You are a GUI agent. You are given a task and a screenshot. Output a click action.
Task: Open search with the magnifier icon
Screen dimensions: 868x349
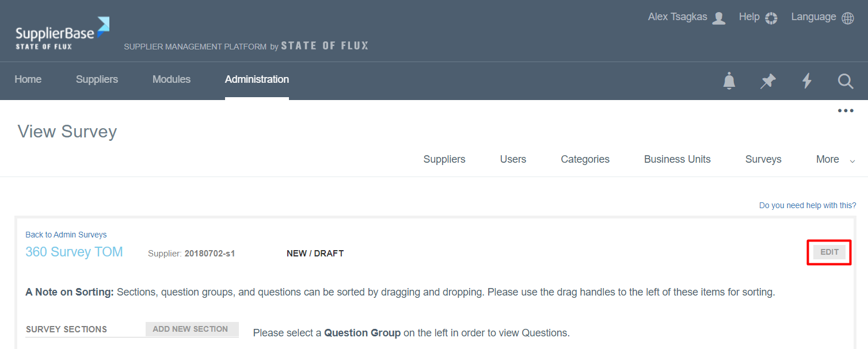point(846,81)
